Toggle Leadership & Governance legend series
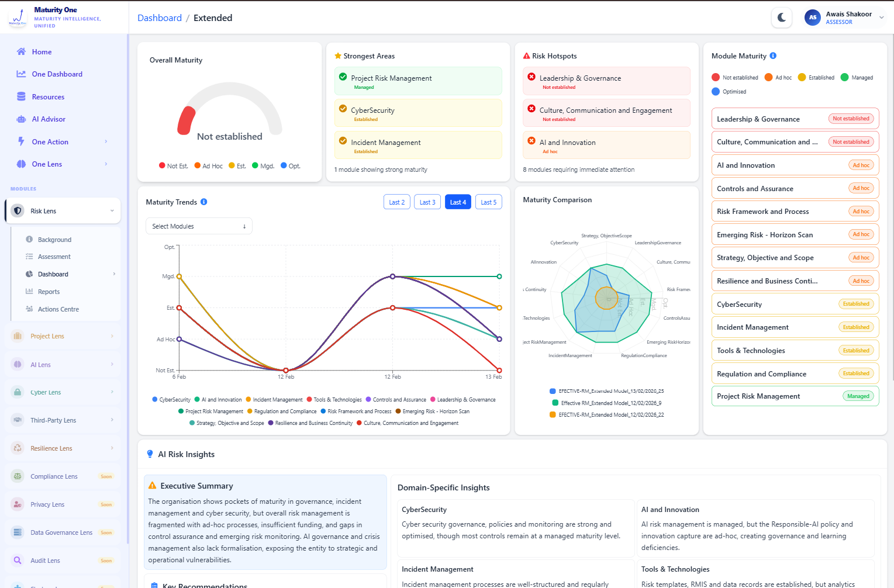894x588 pixels. tap(463, 400)
